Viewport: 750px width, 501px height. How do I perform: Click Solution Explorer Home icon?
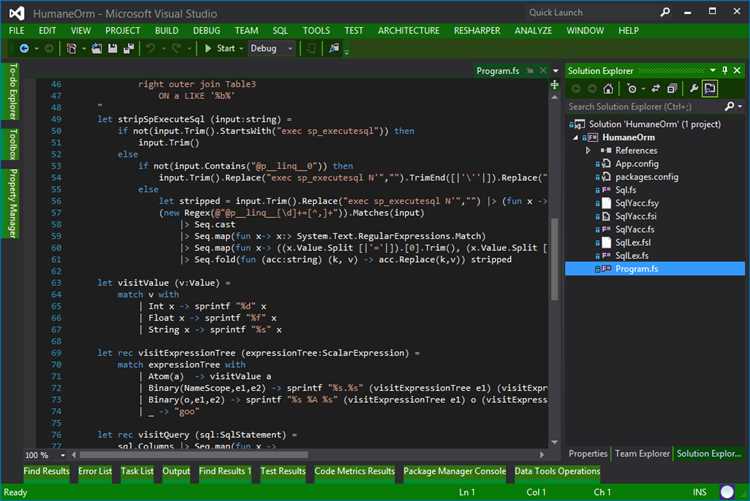point(608,89)
